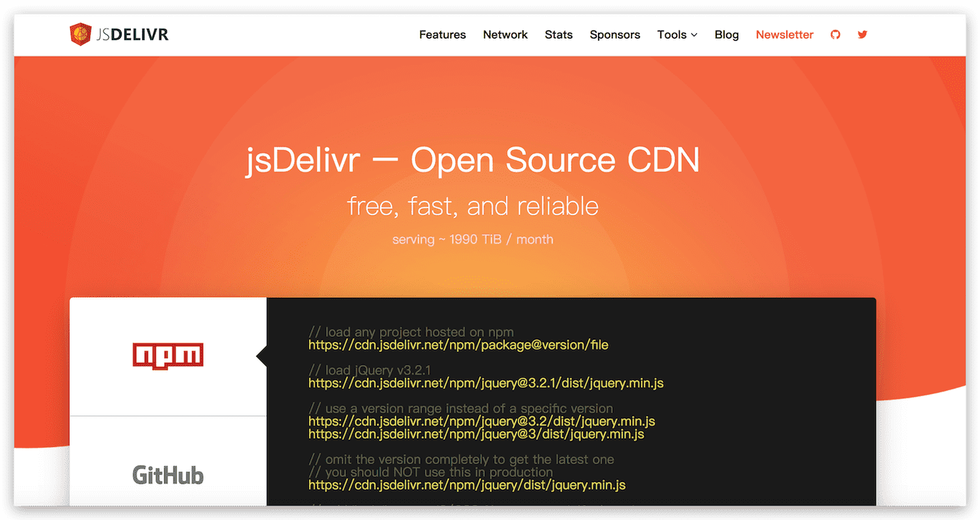Image resolution: width=980 pixels, height=520 pixels.
Task: View the Stats page
Action: point(559,34)
